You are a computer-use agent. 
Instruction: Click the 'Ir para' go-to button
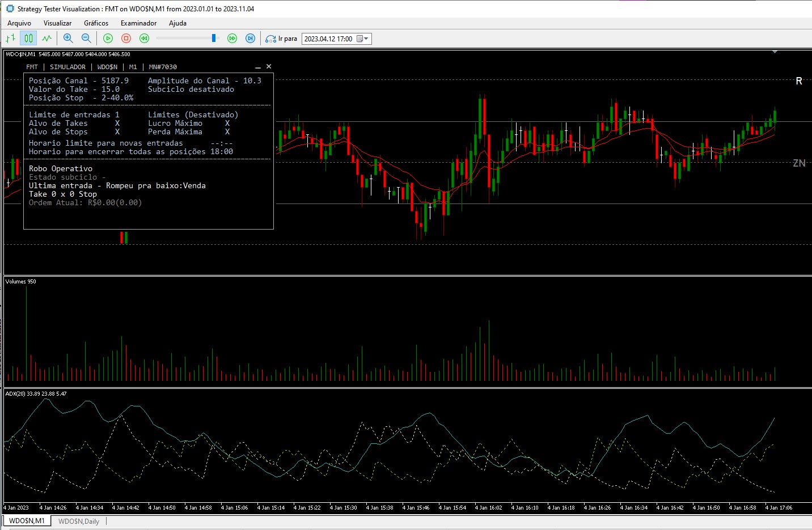click(281, 39)
